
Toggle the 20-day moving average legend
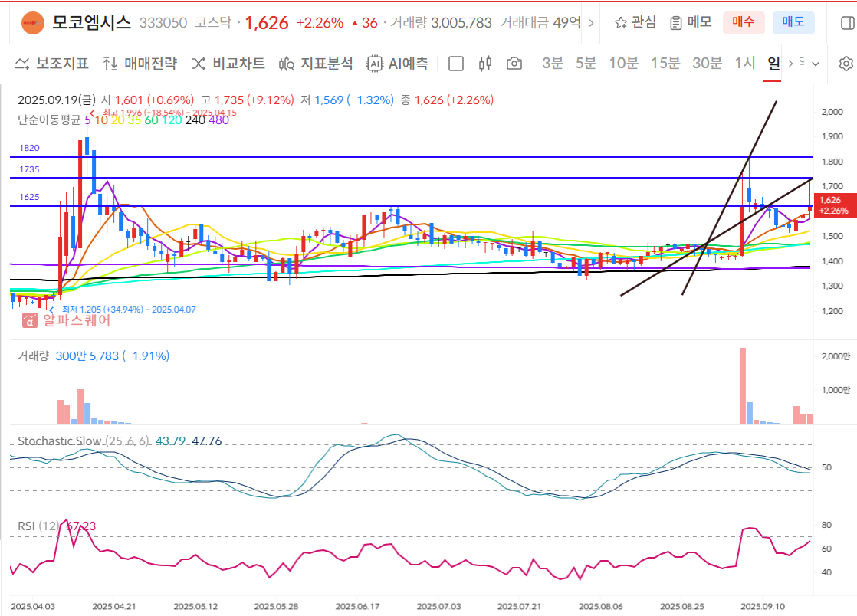(x=117, y=120)
